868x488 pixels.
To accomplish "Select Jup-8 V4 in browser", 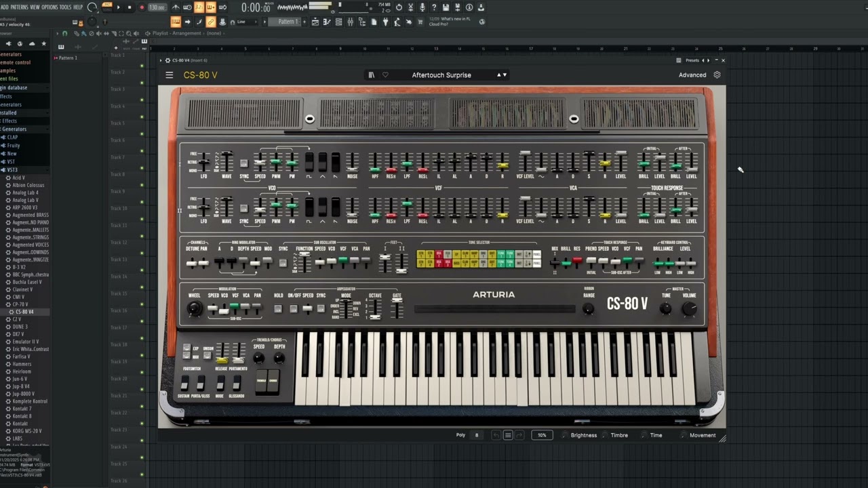I will (x=21, y=386).
